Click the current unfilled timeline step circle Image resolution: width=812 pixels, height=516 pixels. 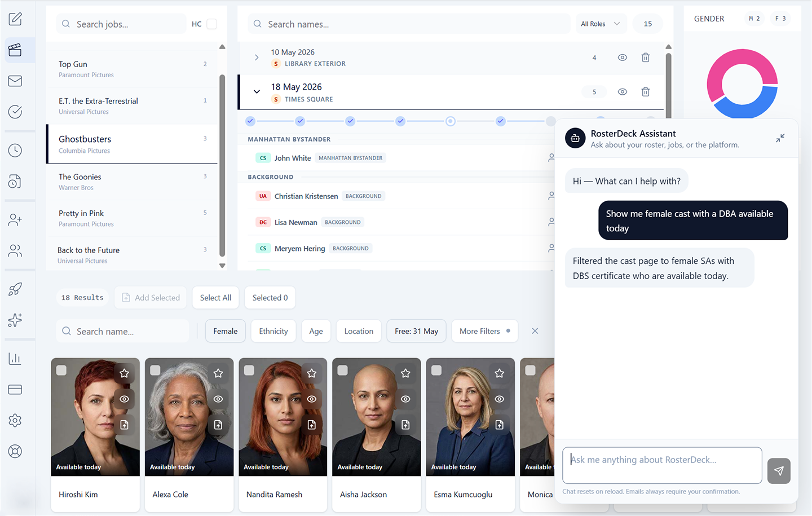451,121
